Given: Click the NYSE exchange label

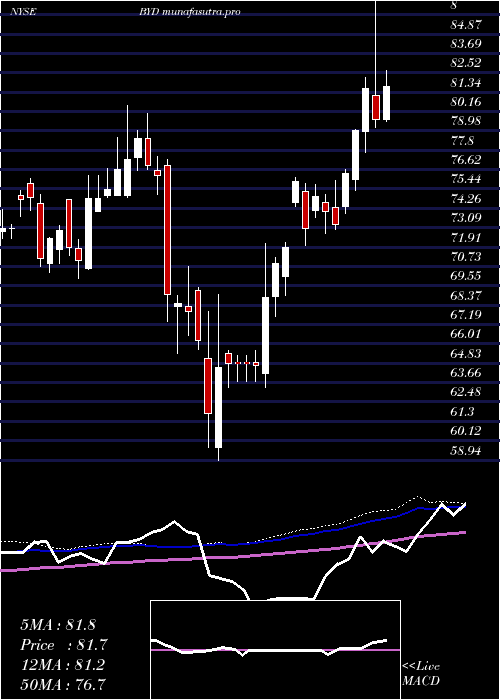Looking at the screenshot, I should 23,12.
